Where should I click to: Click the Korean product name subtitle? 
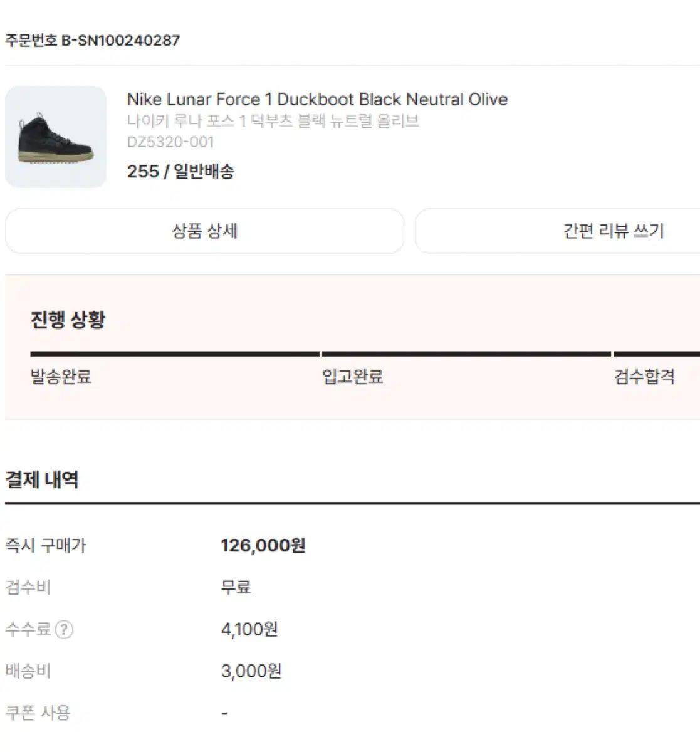(273, 121)
